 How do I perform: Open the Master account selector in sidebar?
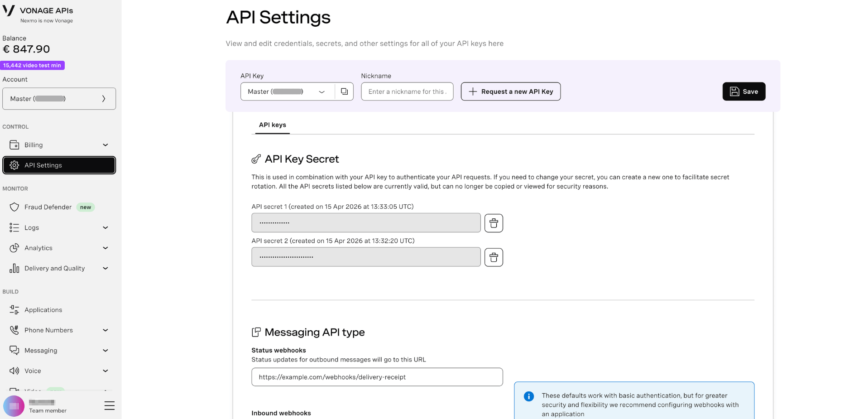59,99
